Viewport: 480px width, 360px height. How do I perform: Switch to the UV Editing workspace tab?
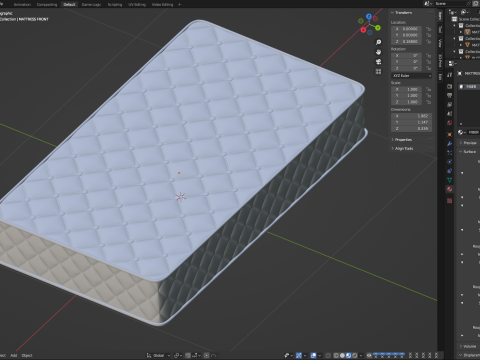(x=137, y=5)
